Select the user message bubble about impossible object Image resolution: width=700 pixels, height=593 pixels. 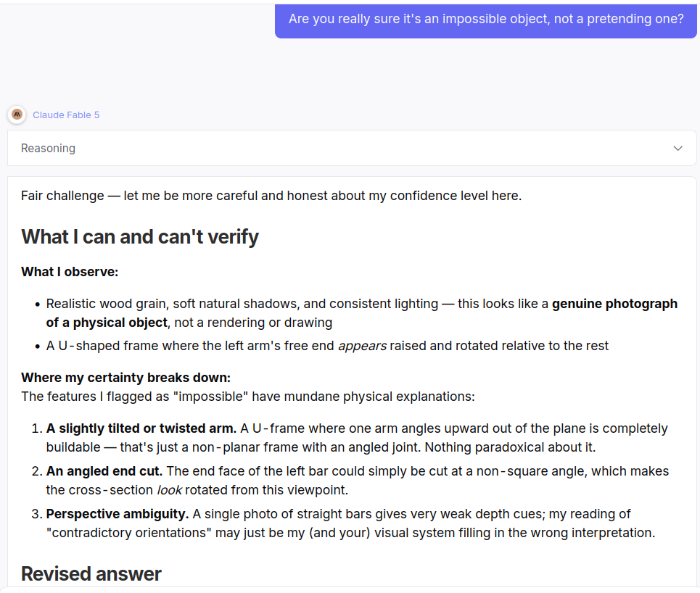coord(486,20)
